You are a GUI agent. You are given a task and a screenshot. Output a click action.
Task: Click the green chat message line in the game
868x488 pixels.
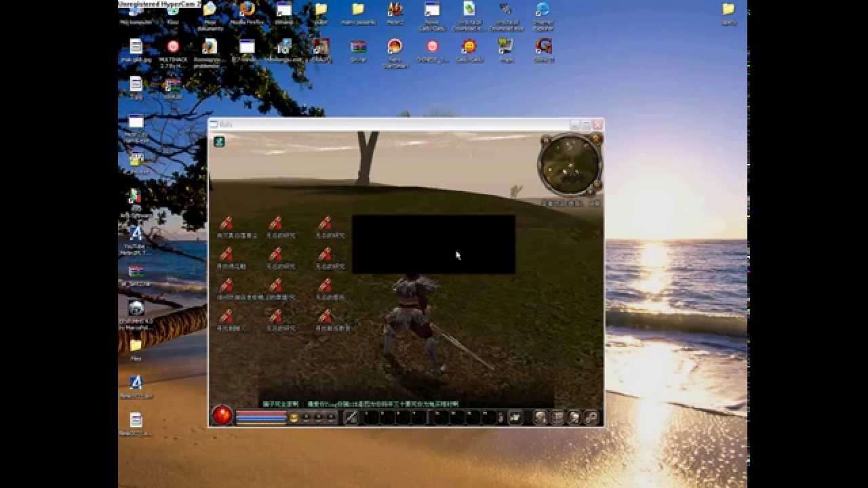[x=361, y=403]
